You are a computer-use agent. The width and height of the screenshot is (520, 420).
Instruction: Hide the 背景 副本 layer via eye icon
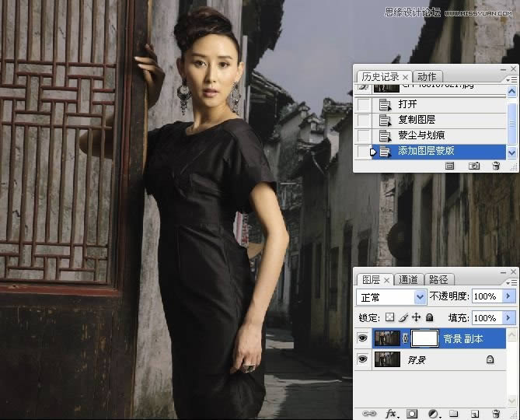click(x=363, y=338)
